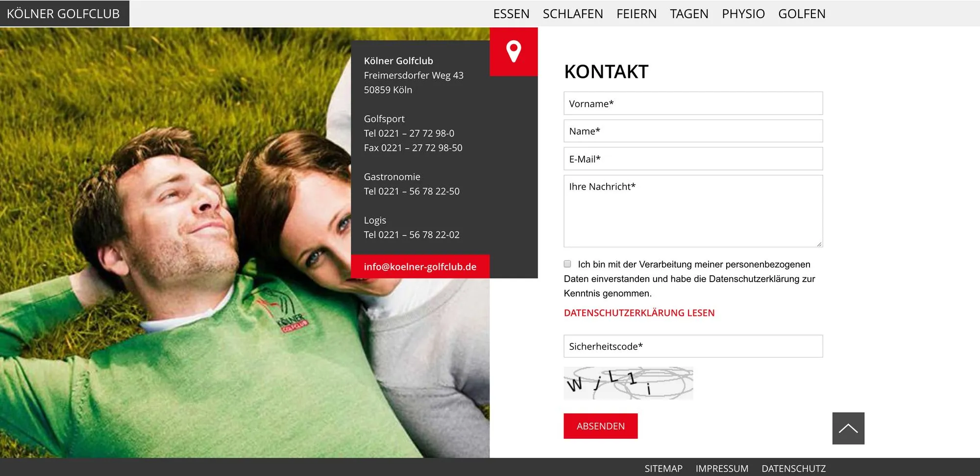Select TAGEN in the top navigation
The width and height of the screenshot is (980, 476).
[x=689, y=14]
